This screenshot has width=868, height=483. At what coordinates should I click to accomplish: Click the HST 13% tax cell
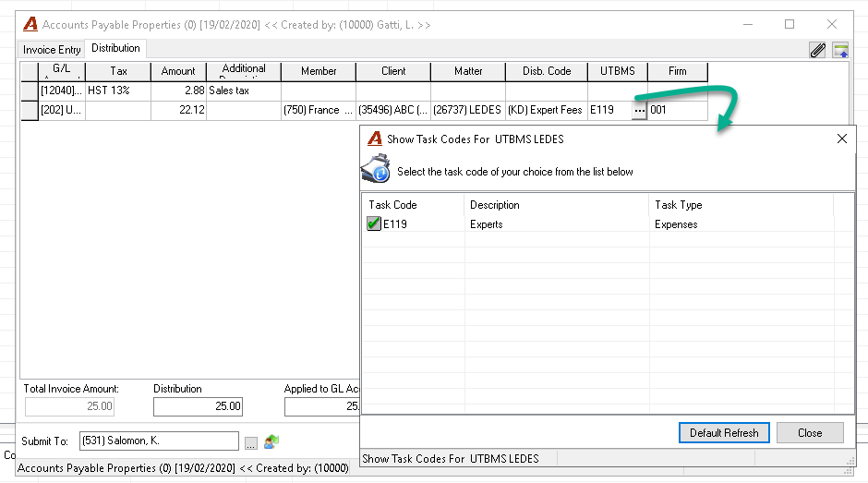pyautogui.click(x=118, y=91)
